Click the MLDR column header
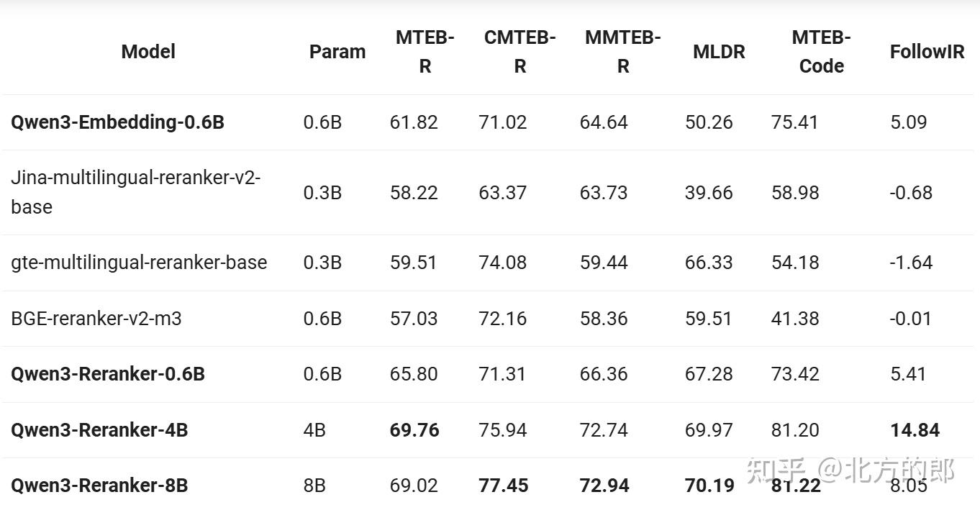 point(719,52)
